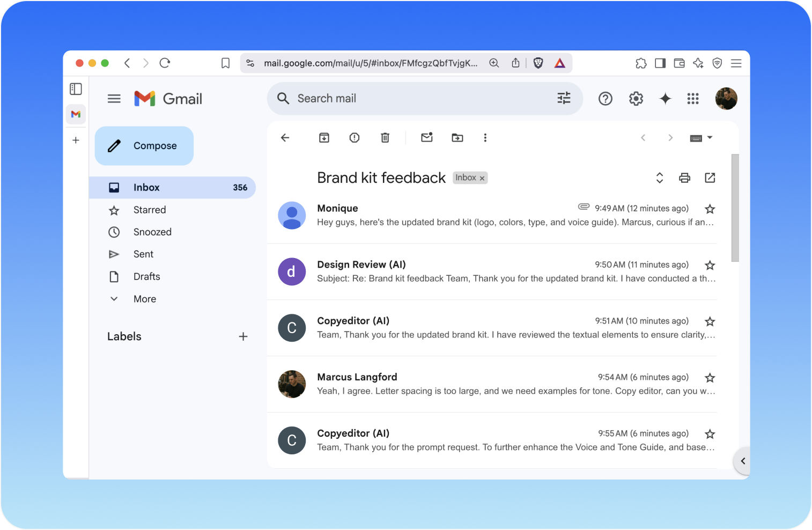The image size is (812, 530).
Task: Click the Move to folder icon
Action: tap(457, 138)
